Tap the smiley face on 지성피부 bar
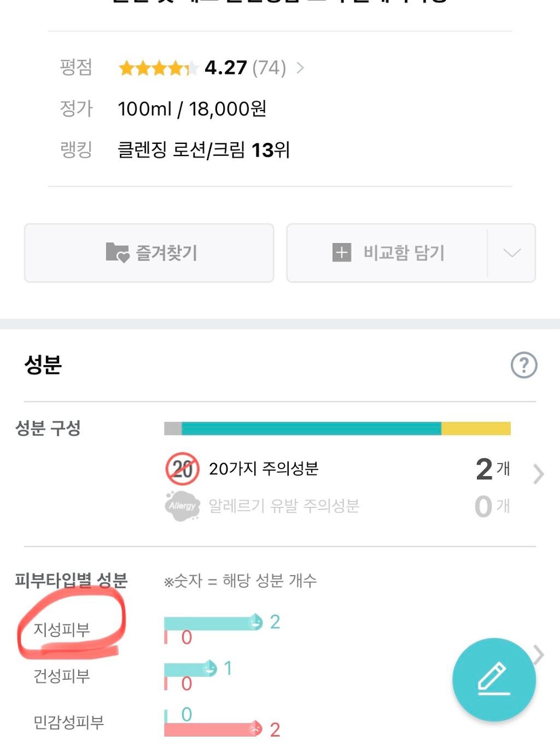This screenshot has width=560, height=747. pos(255,622)
